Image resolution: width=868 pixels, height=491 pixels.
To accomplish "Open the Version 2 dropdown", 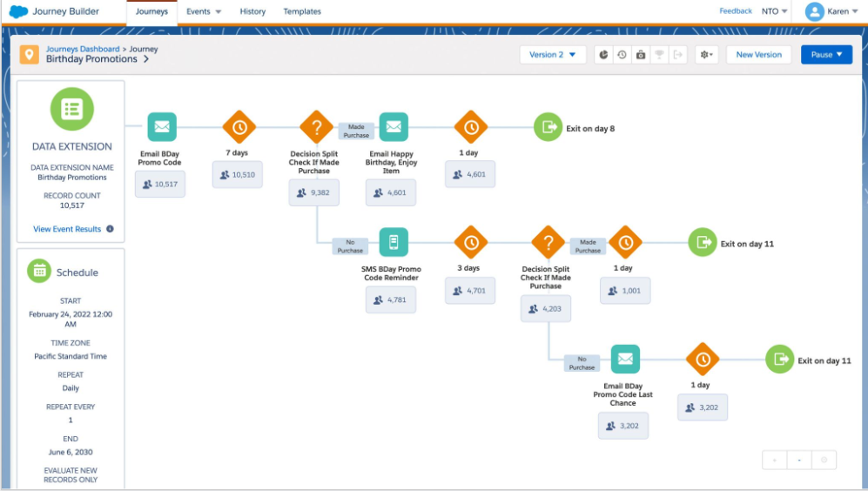I will 553,55.
